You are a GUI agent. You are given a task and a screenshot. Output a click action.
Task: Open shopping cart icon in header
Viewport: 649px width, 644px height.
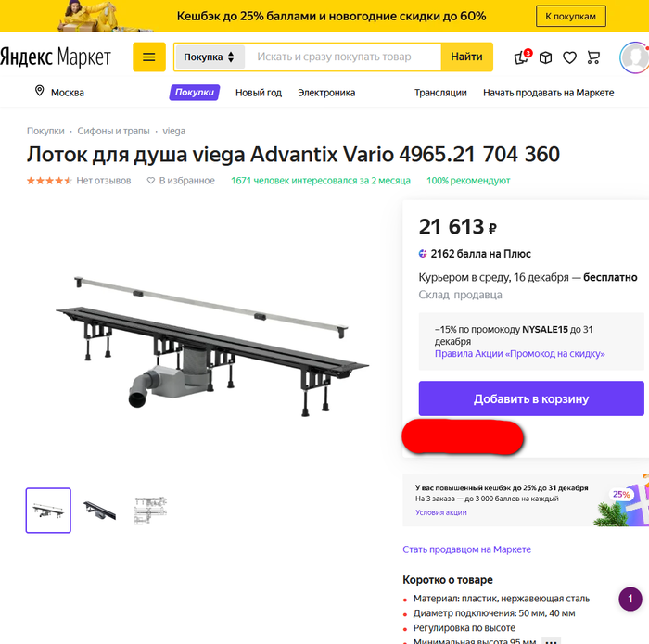point(593,57)
